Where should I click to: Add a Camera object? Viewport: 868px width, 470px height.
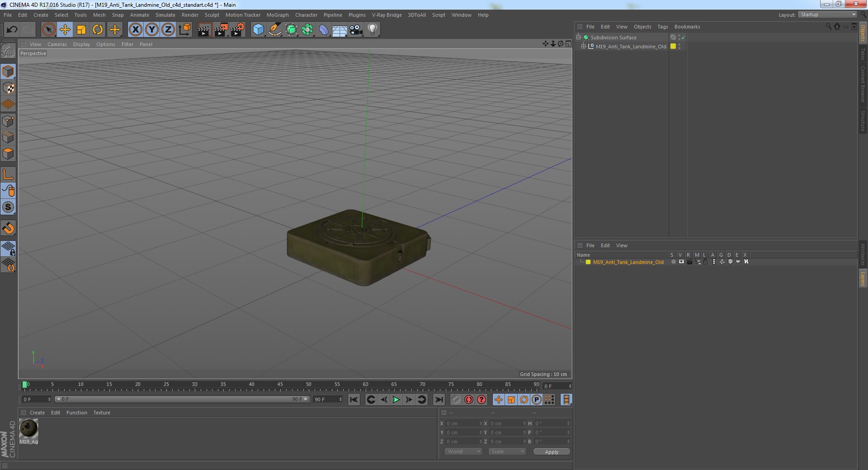click(356, 30)
